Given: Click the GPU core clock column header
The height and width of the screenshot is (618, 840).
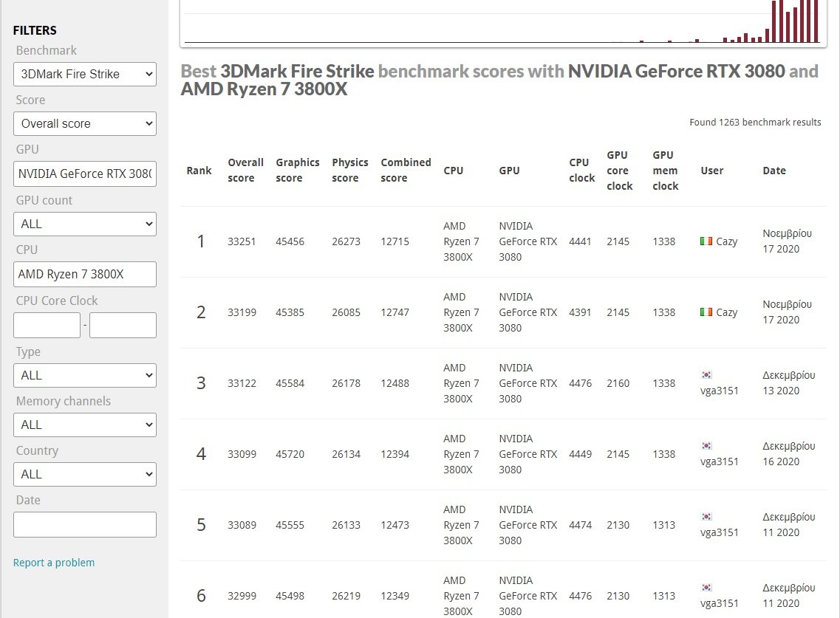Looking at the screenshot, I should [619, 171].
